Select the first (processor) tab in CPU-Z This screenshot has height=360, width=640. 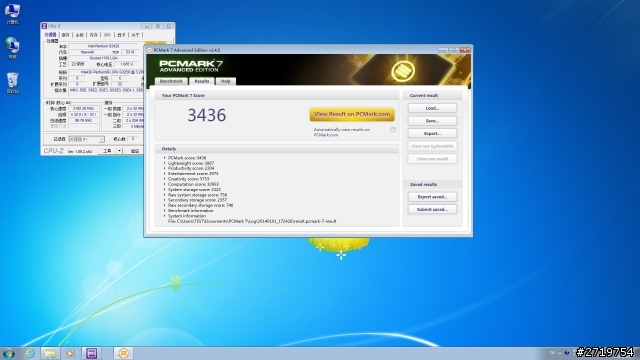[x=51, y=35]
